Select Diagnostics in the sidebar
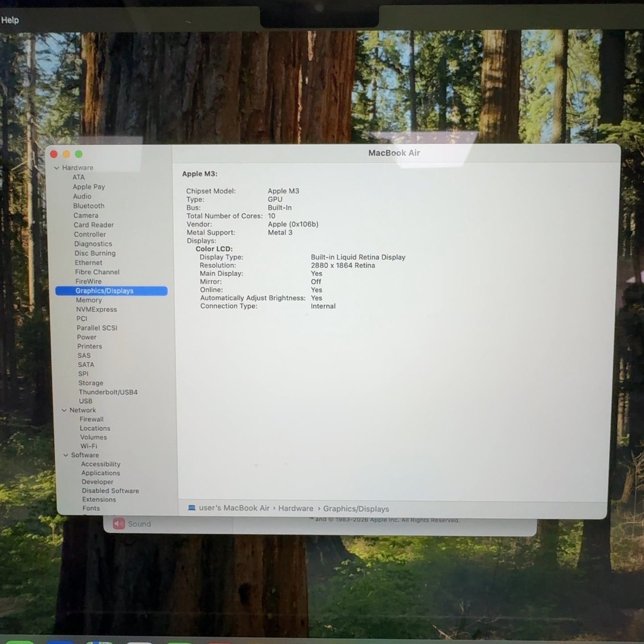 click(93, 244)
